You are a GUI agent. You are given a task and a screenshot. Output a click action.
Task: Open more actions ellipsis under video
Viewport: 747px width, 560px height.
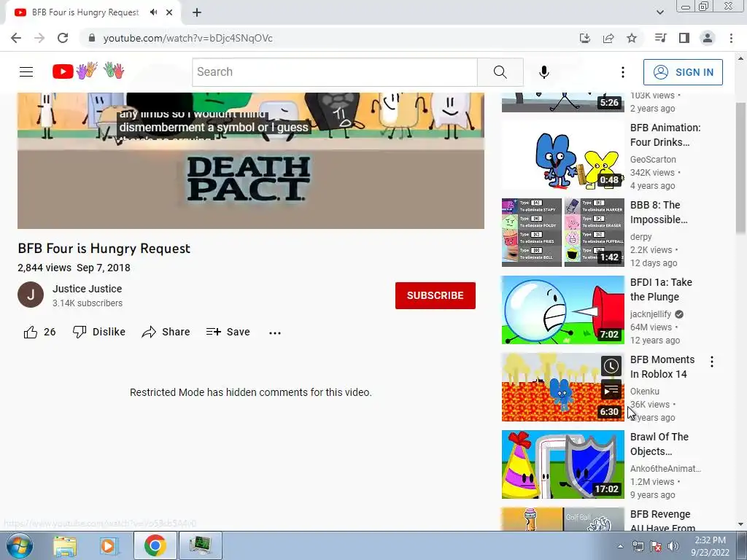[x=275, y=332]
